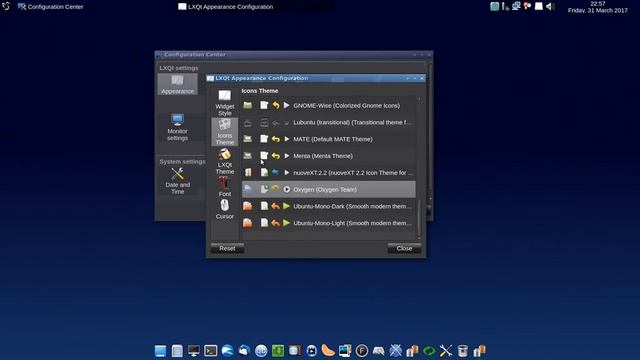Launch the qBittorrent dock icon

coord(261,351)
